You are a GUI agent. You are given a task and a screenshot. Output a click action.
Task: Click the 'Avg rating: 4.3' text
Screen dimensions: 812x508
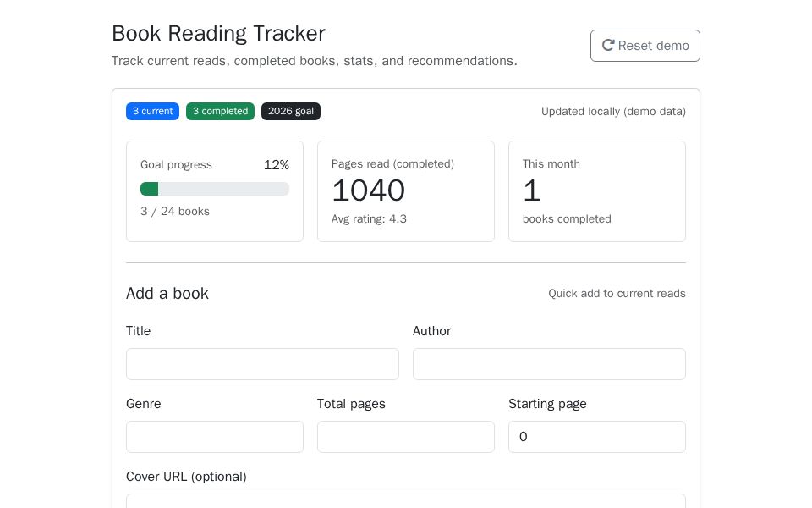(x=370, y=219)
